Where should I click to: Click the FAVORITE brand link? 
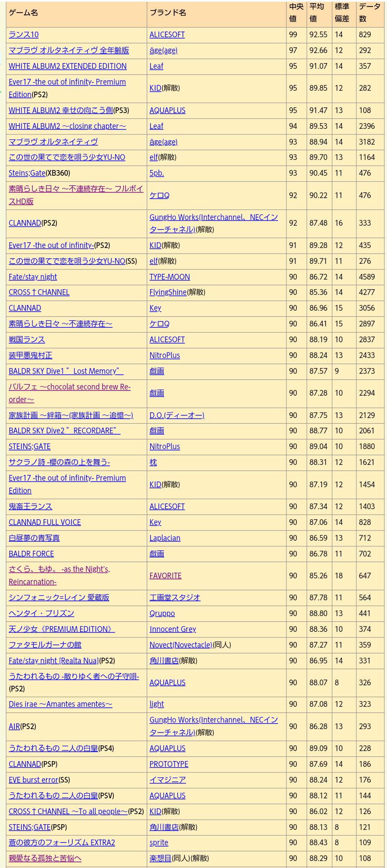pos(165,576)
